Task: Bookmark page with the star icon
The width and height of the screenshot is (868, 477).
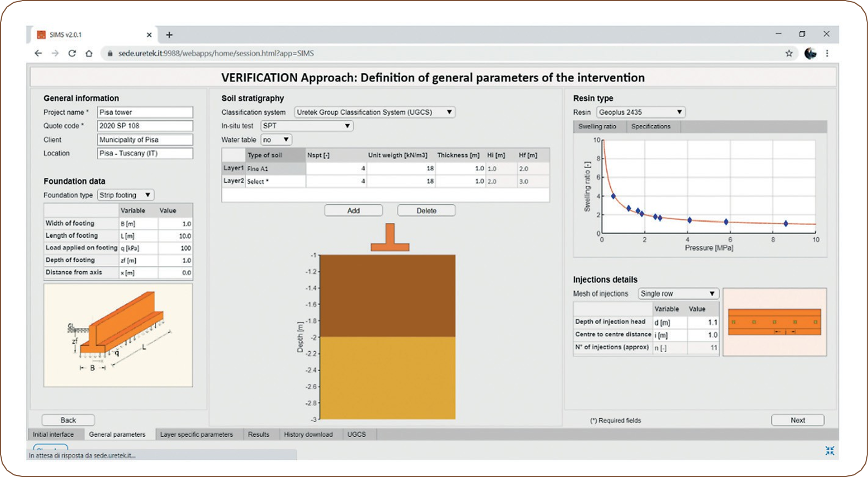Action: [x=788, y=53]
